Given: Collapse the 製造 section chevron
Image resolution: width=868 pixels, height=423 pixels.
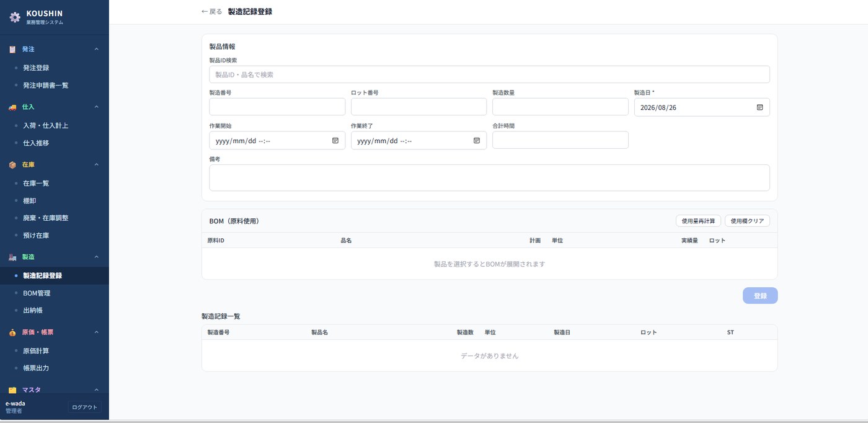Looking at the screenshot, I should (97, 257).
